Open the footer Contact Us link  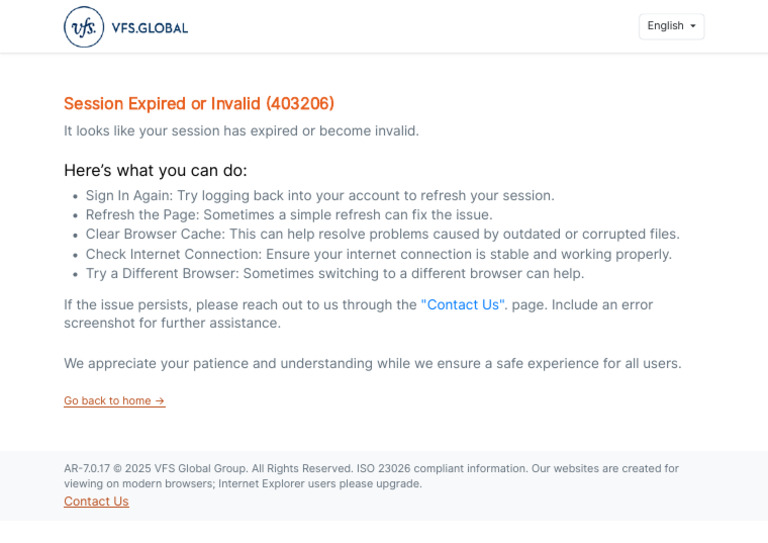(x=96, y=501)
